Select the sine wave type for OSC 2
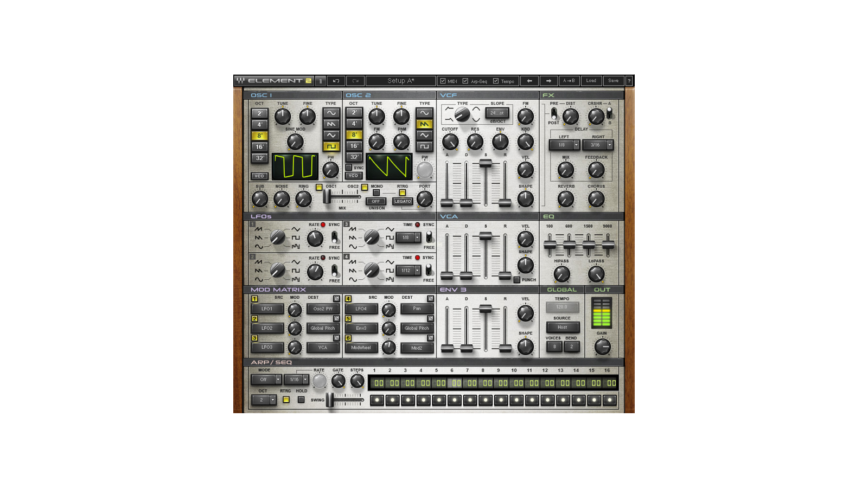This screenshot has height=488, width=868. 423,113
